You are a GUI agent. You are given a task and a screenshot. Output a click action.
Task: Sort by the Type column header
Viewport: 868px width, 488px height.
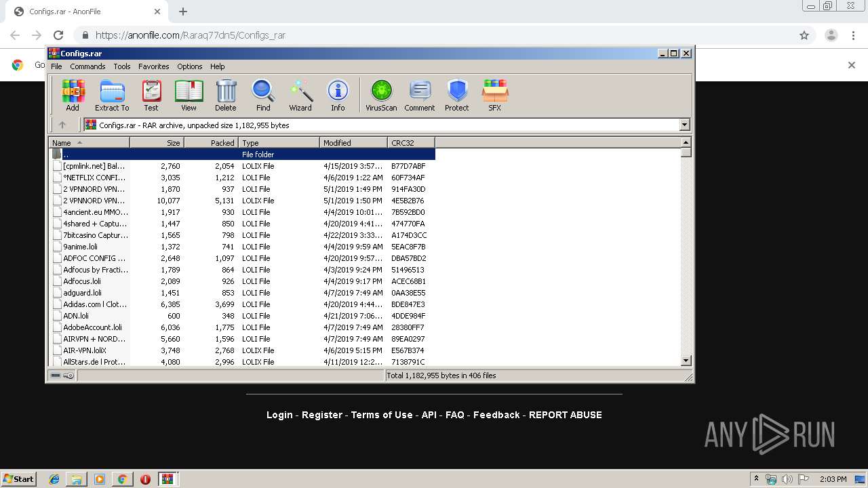point(279,142)
